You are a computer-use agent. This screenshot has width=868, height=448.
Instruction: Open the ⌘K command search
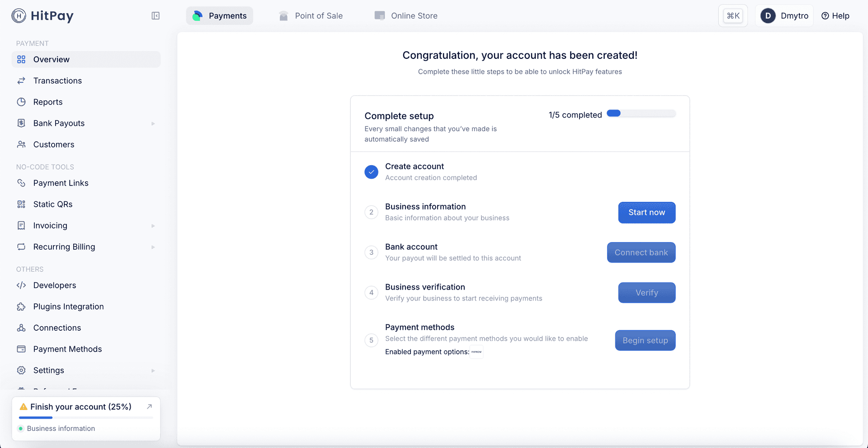tap(733, 15)
